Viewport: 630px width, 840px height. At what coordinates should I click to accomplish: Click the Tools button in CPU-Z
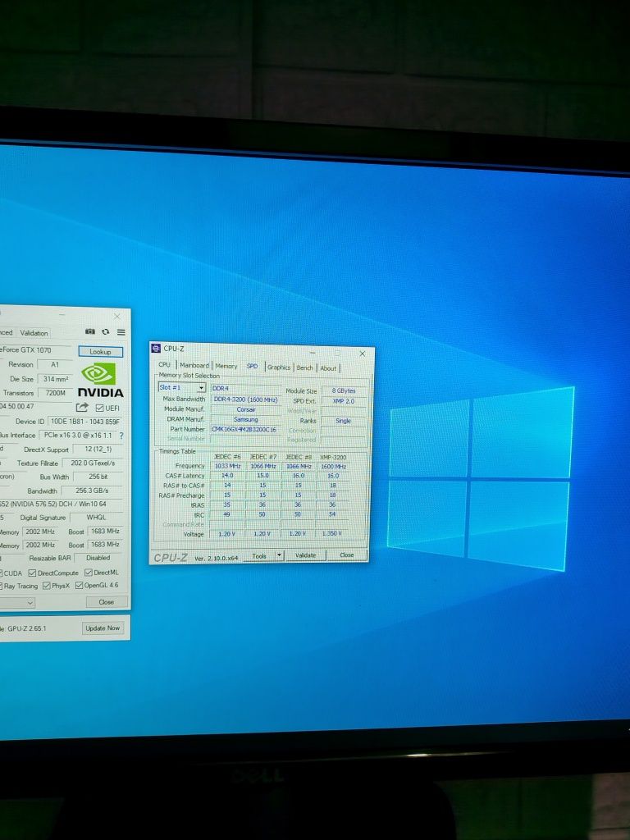[259, 555]
